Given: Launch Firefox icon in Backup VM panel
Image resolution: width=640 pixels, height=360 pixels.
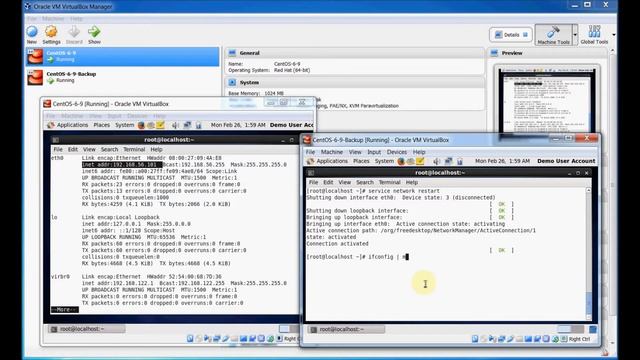Looking at the screenshot, I should pyautogui.click(x=401, y=161).
